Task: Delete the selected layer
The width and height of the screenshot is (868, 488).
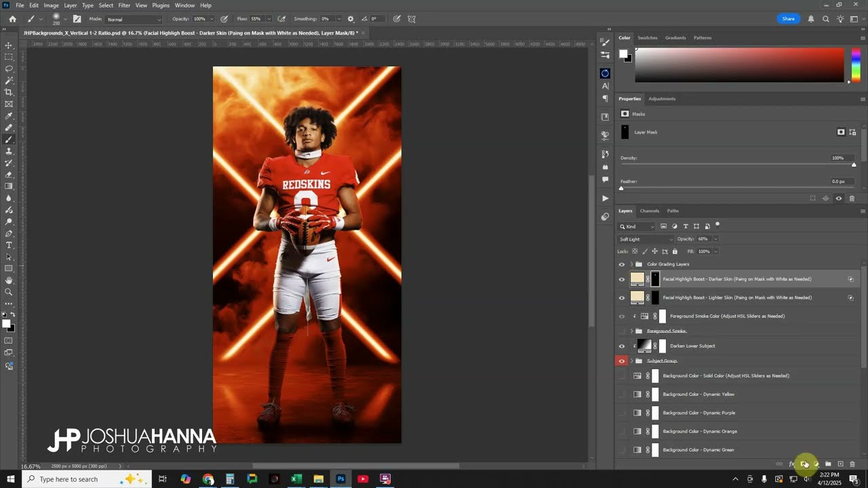Action: click(852, 464)
